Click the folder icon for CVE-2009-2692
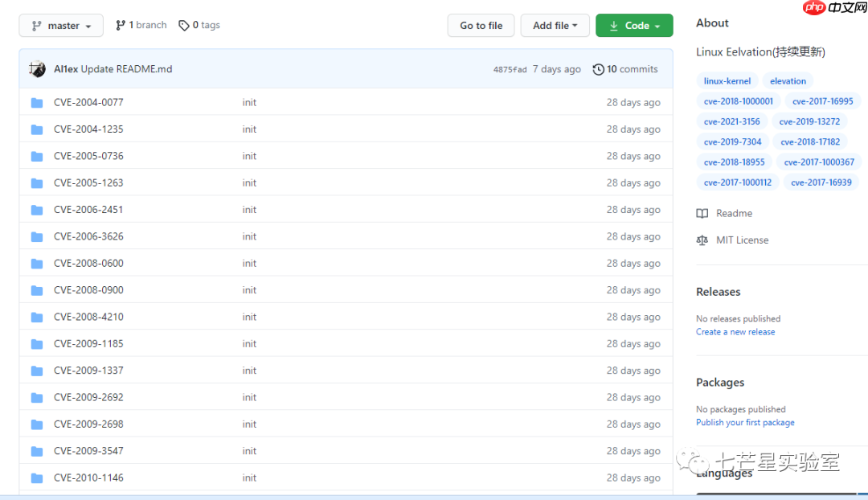 pos(37,398)
